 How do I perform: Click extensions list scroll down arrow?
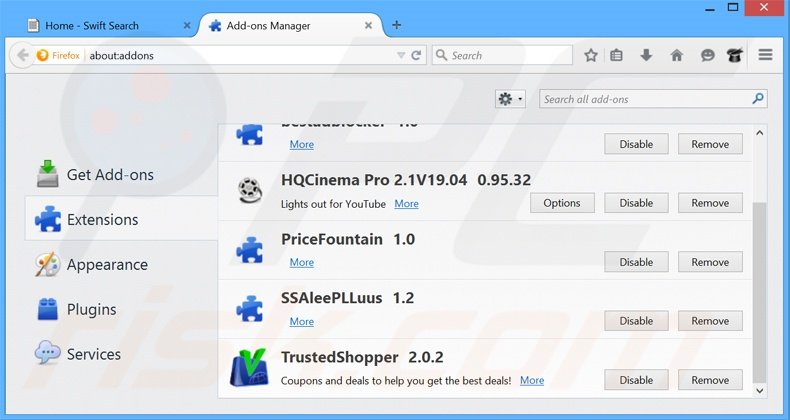759,390
